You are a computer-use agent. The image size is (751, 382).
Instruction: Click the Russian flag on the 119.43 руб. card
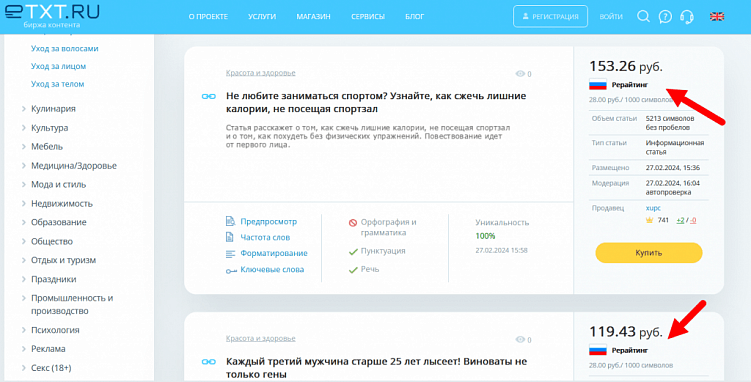(598, 350)
